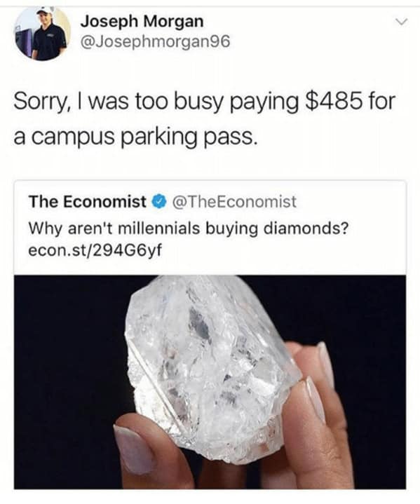Open The Economist account name
Screen dimensions: 420x504
(x=87, y=202)
